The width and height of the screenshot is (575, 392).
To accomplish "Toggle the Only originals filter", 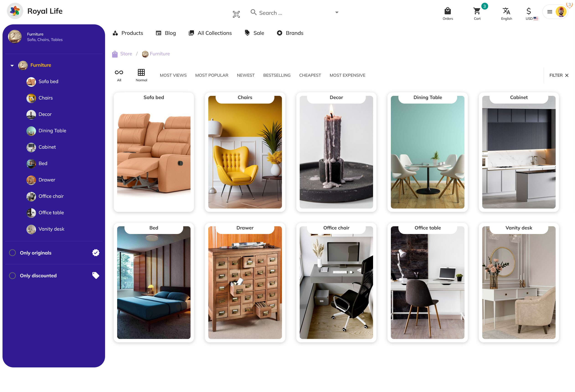I will point(12,253).
